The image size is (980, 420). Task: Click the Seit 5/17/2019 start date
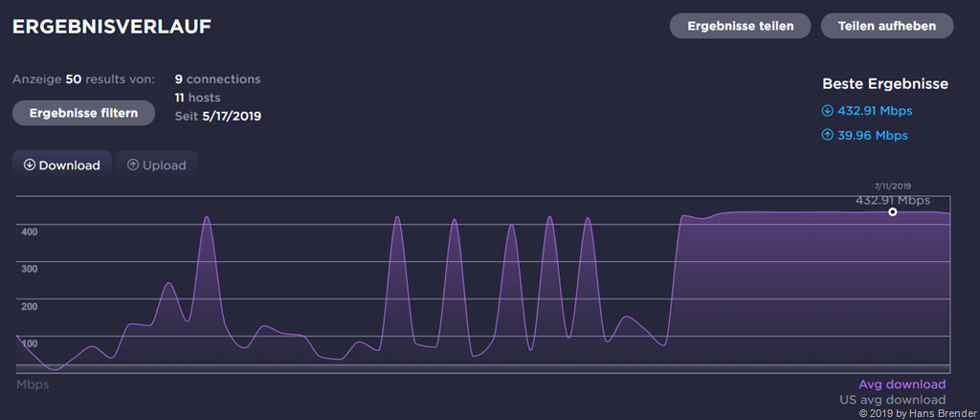(x=218, y=116)
